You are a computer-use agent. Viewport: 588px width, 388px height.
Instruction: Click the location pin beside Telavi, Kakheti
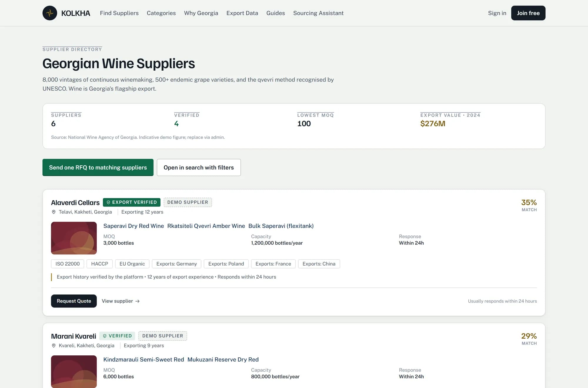(54, 212)
